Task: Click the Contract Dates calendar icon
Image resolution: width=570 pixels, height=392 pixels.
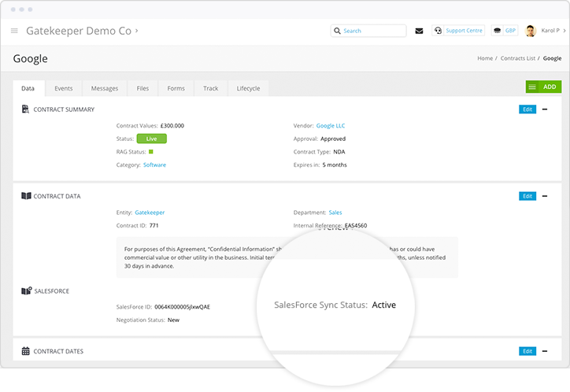Action: click(25, 351)
